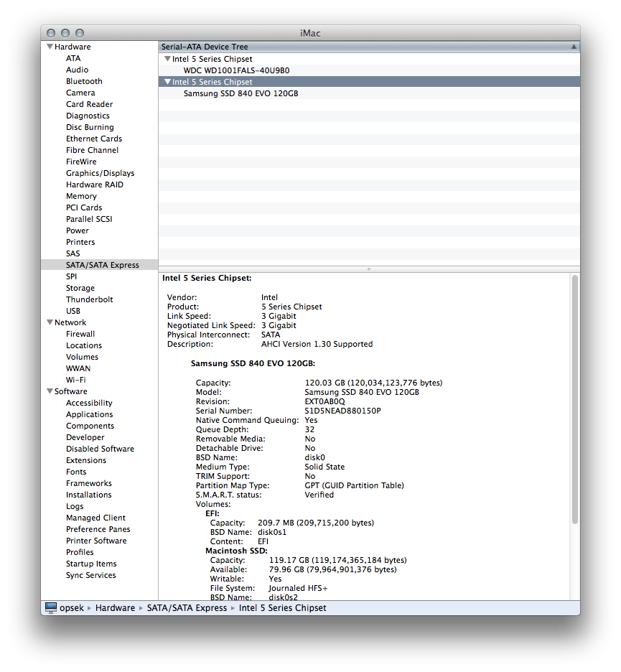Collapse the Hardware section triangle
Screen dimensions: 621x672
coord(50,46)
